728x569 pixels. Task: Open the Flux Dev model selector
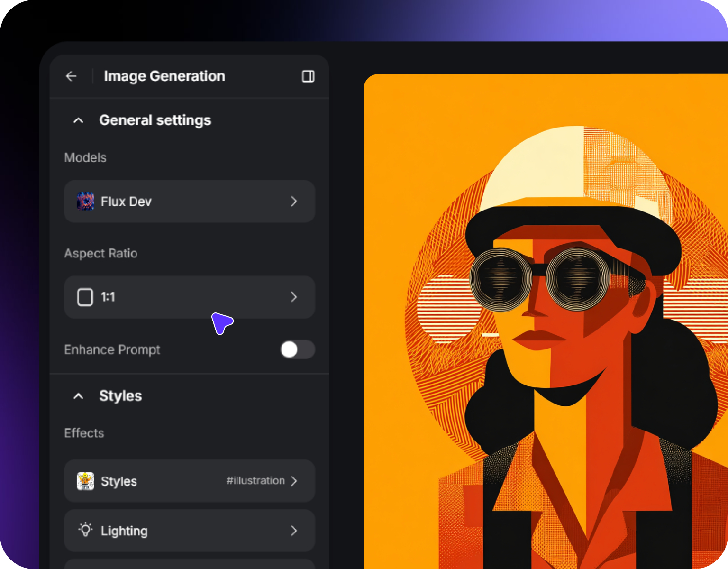190,202
